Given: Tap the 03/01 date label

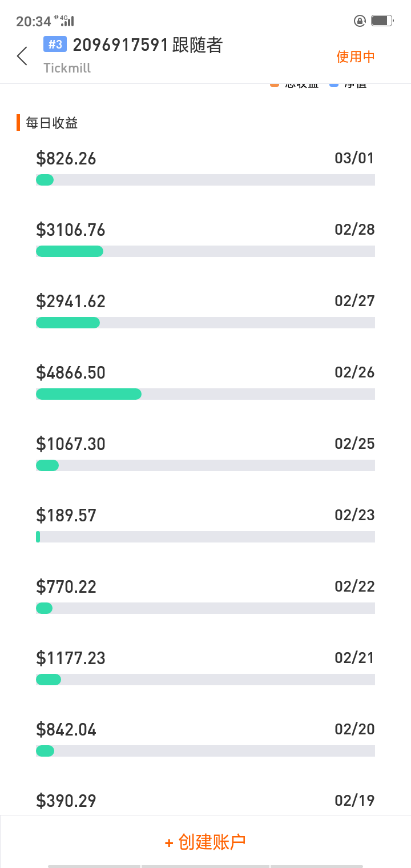Looking at the screenshot, I should tap(354, 158).
